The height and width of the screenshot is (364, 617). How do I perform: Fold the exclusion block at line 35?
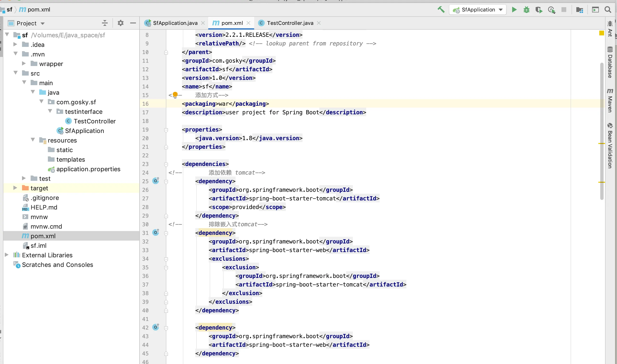pyautogui.click(x=166, y=268)
